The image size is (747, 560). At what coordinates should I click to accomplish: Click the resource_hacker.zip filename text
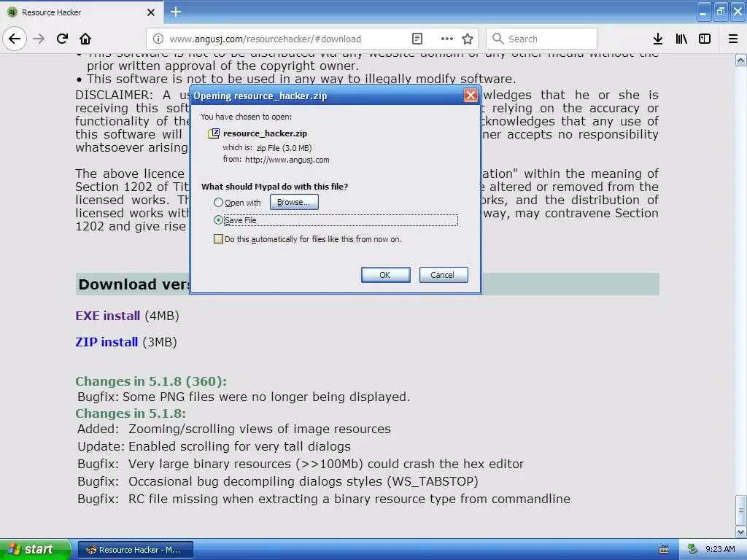tap(265, 133)
